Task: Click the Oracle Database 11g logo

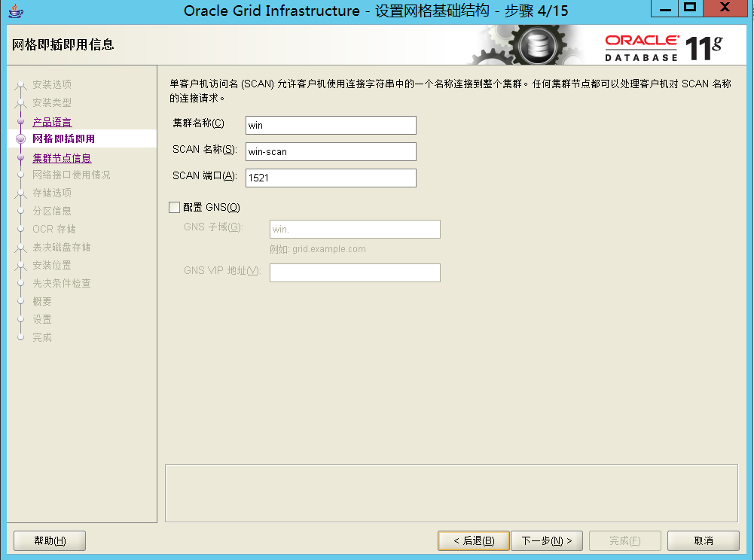Action: [664, 48]
